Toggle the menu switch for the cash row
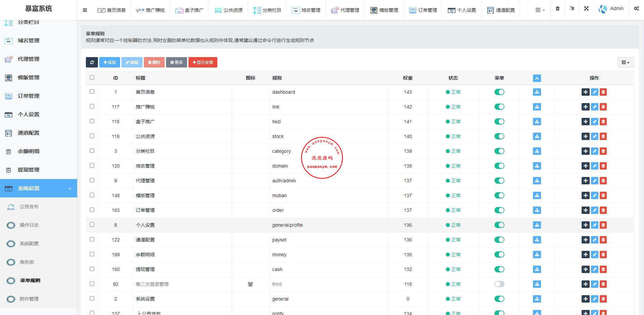This screenshot has width=644, height=315. pyautogui.click(x=499, y=269)
